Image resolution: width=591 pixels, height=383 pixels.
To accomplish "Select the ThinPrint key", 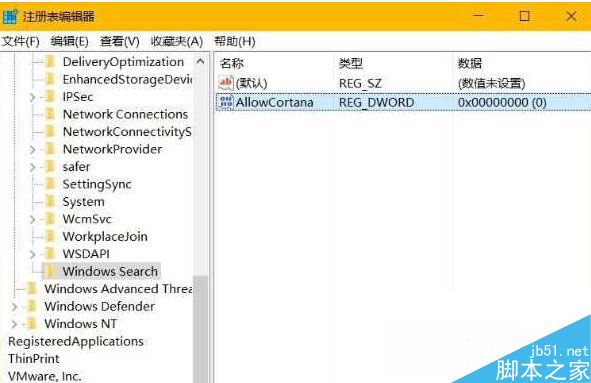I will tap(34, 358).
